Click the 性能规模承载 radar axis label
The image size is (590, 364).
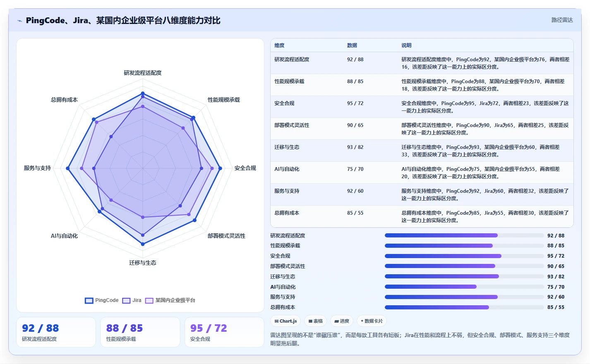(x=224, y=100)
